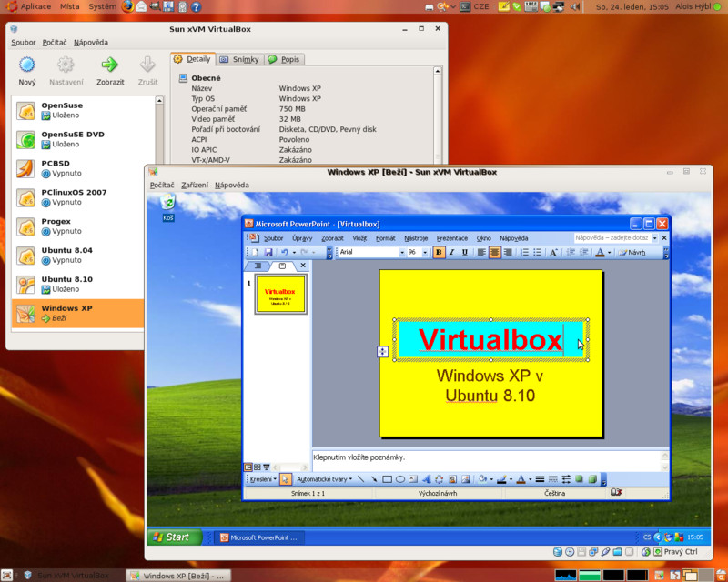The image size is (728, 582).
Task: Toggle center alignment in PowerPoint
Action: coord(494,252)
